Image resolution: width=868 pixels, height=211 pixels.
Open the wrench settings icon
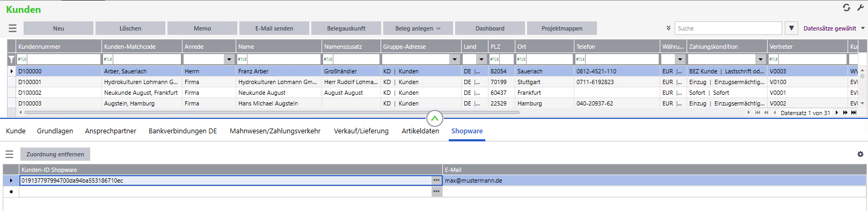[x=860, y=7]
